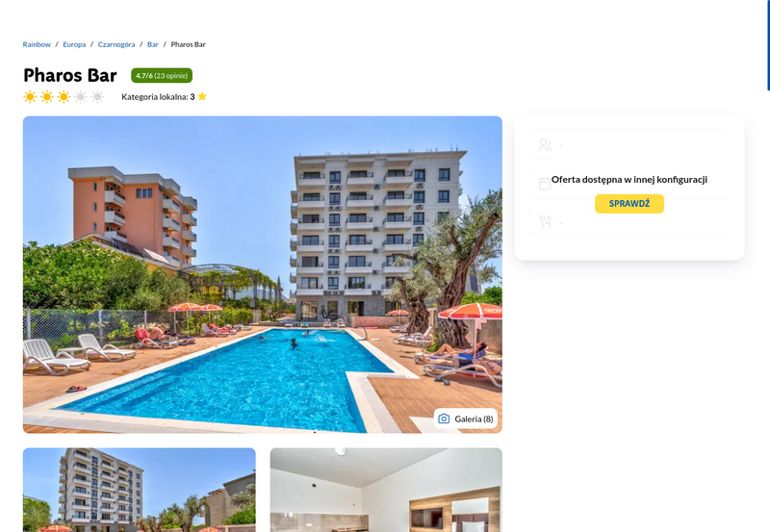The height and width of the screenshot is (532, 770).
Task: Click the fourth grey sun rating icon
Action: tap(81, 96)
